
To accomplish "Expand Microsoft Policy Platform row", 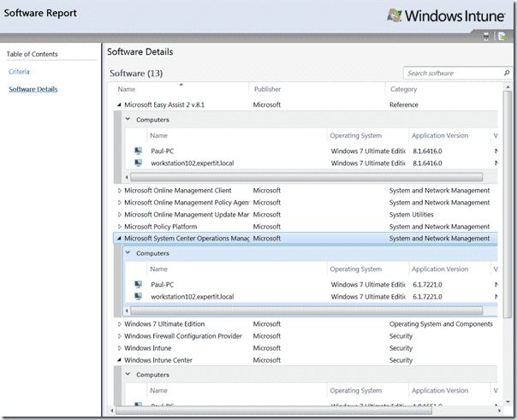I will (x=119, y=227).
